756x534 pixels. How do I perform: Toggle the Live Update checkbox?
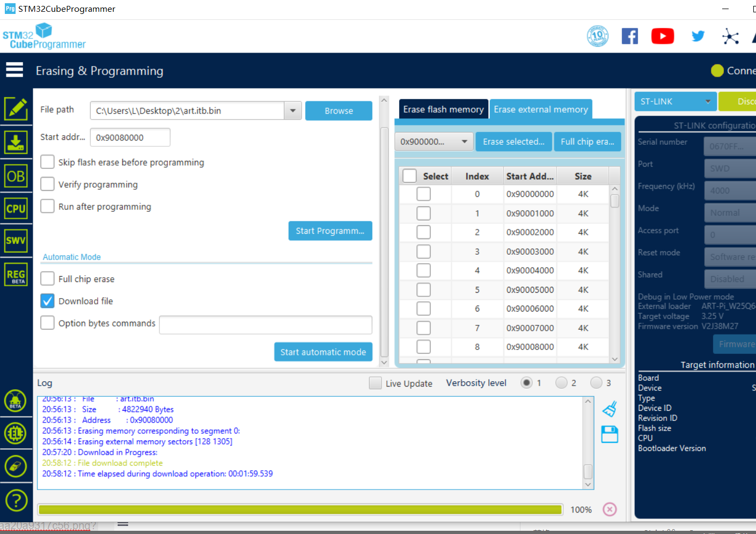375,383
